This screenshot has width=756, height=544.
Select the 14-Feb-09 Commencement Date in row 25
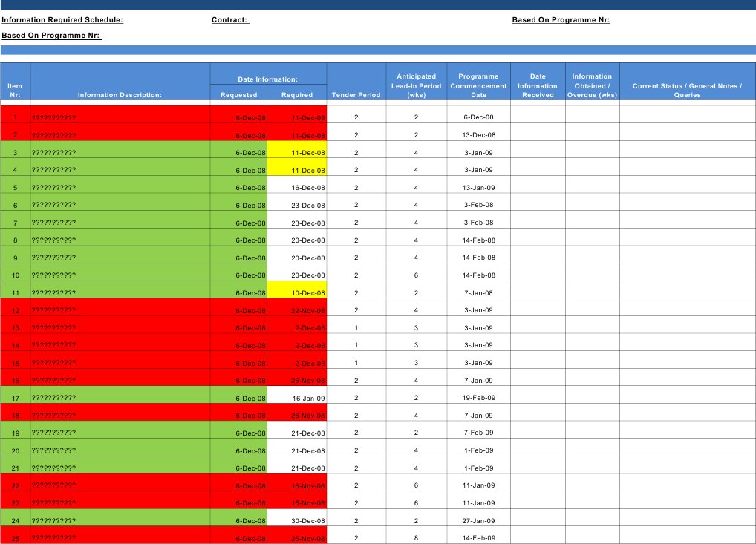(478, 537)
